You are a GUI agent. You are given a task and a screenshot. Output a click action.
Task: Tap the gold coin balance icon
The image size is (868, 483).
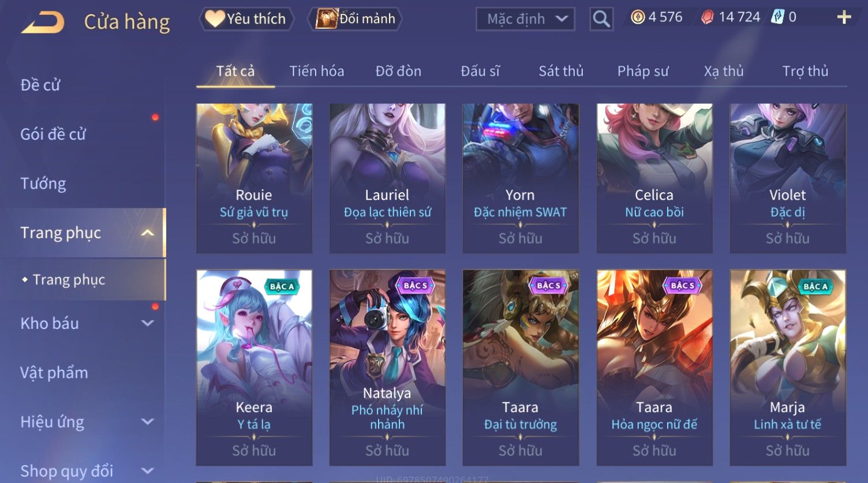tap(638, 17)
